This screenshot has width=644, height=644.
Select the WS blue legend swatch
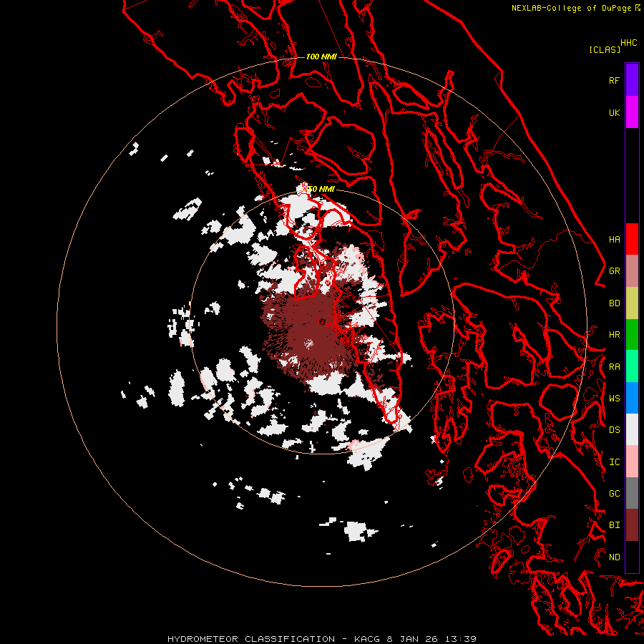click(x=632, y=398)
